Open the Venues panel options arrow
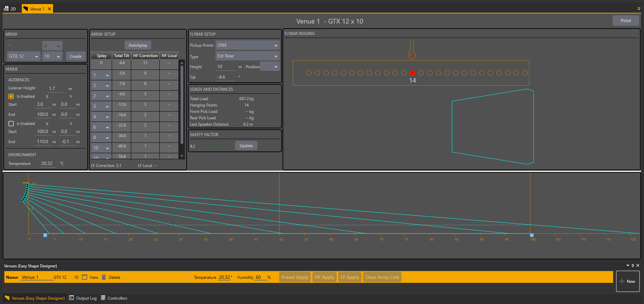The image size is (644, 304). tap(628, 265)
